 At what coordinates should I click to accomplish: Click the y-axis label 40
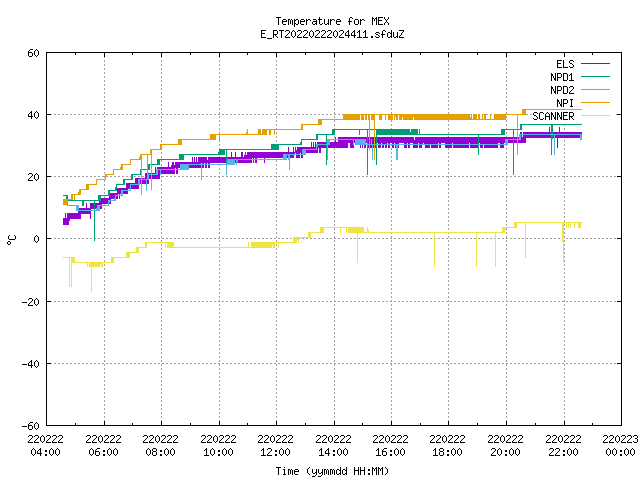(x=33, y=115)
